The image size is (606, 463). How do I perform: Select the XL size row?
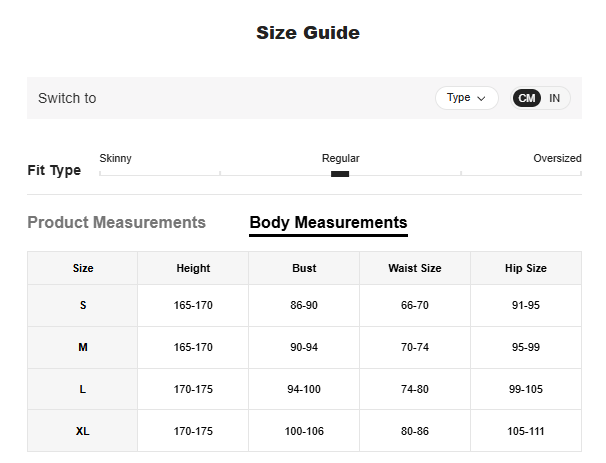tap(83, 431)
